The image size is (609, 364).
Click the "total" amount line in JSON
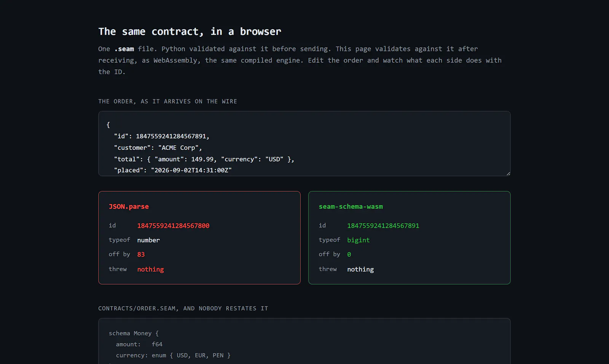pos(204,159)
